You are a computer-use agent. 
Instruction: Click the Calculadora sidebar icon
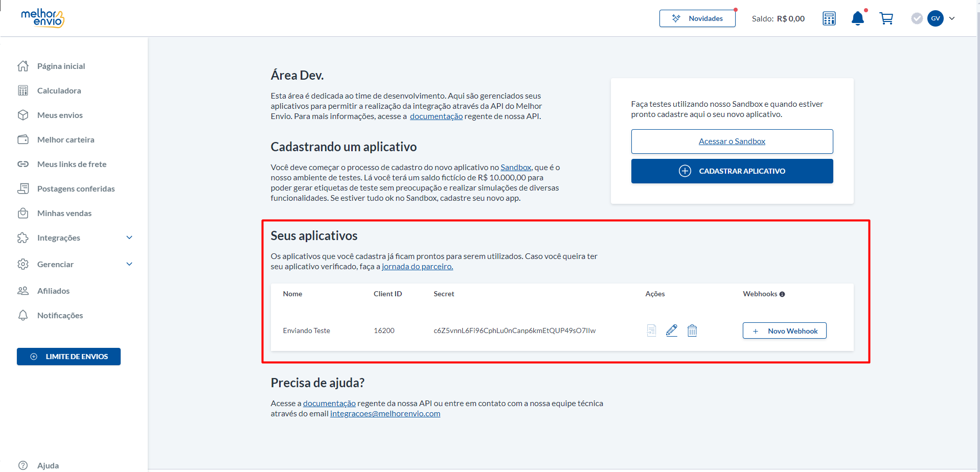point(23,90)
